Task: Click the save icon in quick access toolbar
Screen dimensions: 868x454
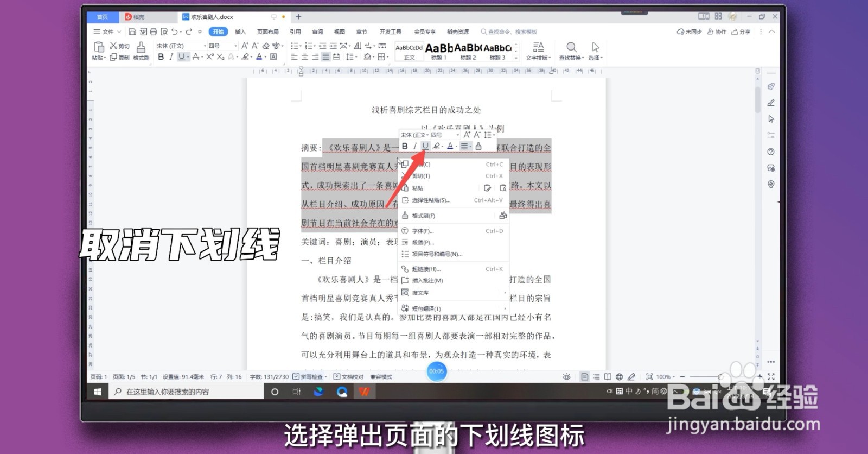Action: [x=132, y=31]
